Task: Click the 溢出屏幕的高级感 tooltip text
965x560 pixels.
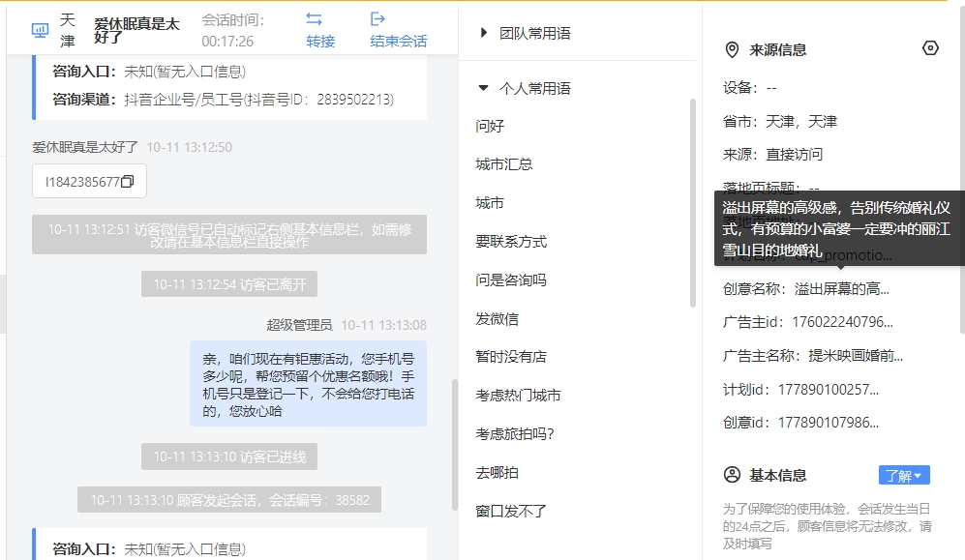Action: point(836,228)
